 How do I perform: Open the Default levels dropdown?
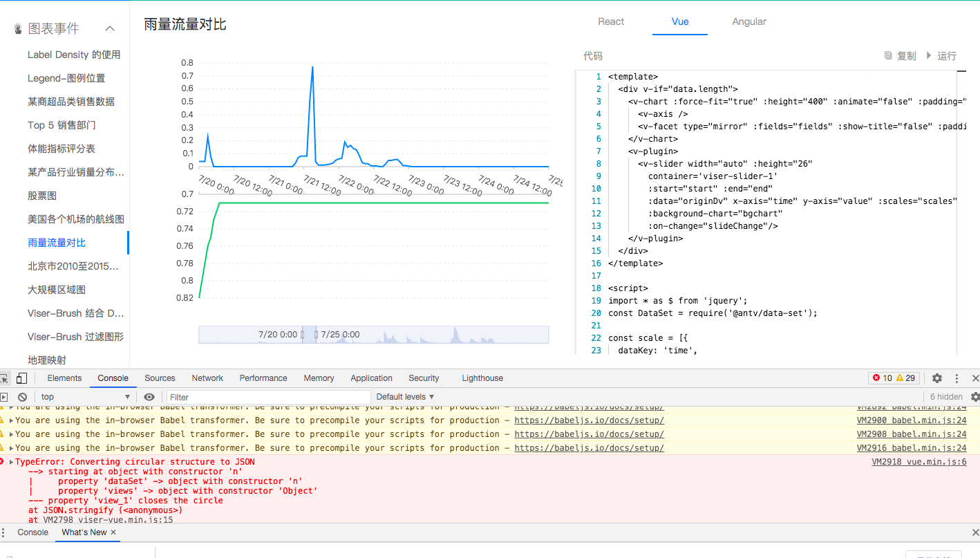(x=404, y=396)
